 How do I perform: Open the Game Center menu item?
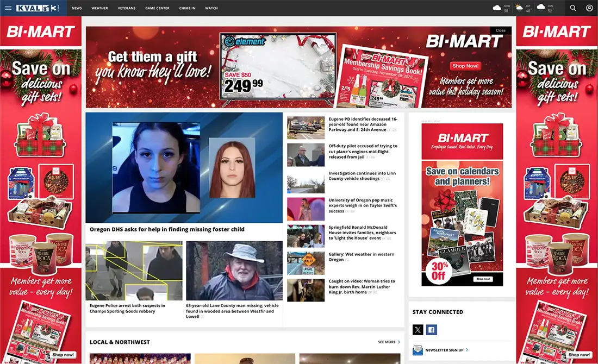(157, 8)
